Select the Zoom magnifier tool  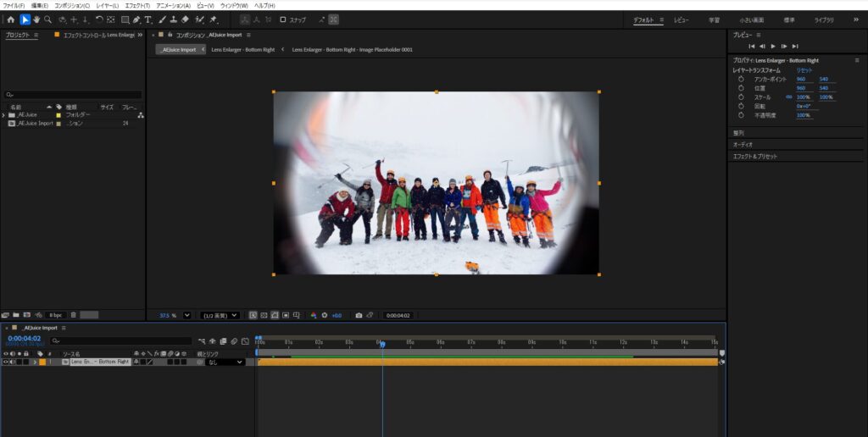[47, 19]
